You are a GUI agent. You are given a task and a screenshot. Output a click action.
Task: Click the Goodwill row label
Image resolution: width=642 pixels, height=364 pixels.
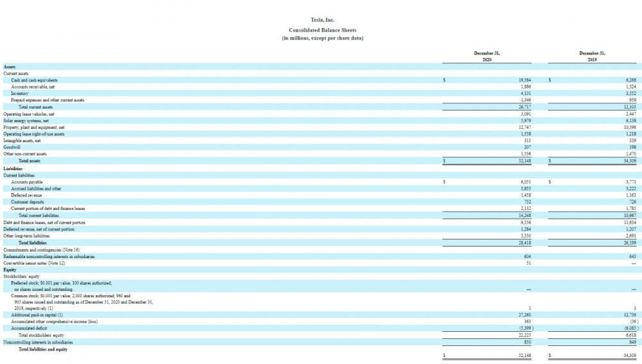[13, 146]
